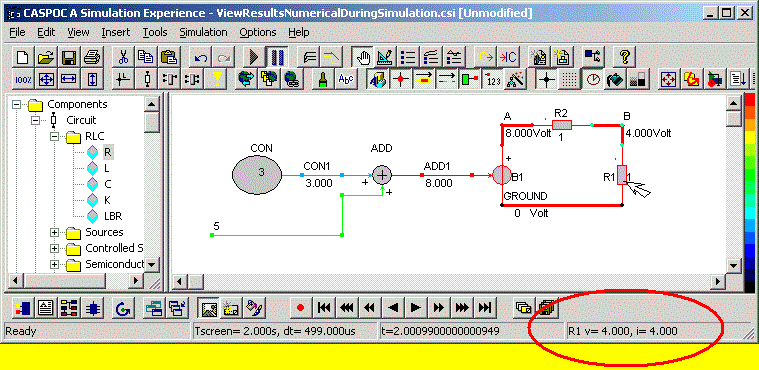The width and height of the screenshot is (759, 370).
Task: Toggle the hand pan tool
Action: pos(363,58)
